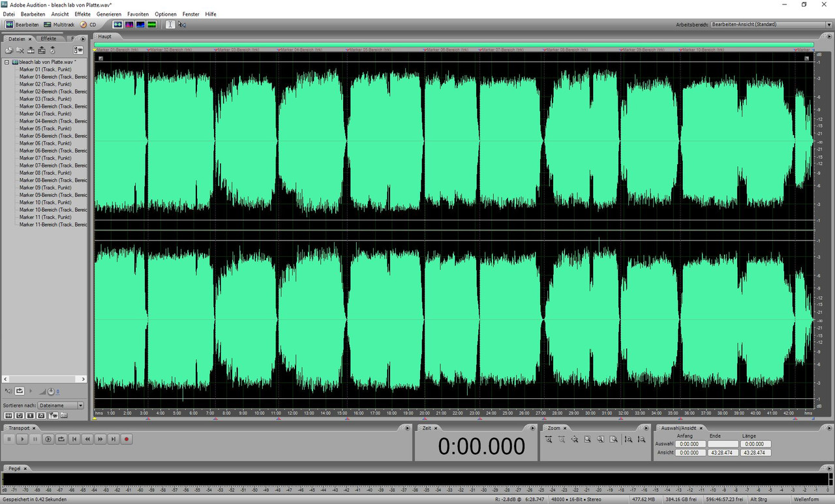835x504 pixels.
Task: Open Transport panel options menu arrow
Action: coord(407,428)
